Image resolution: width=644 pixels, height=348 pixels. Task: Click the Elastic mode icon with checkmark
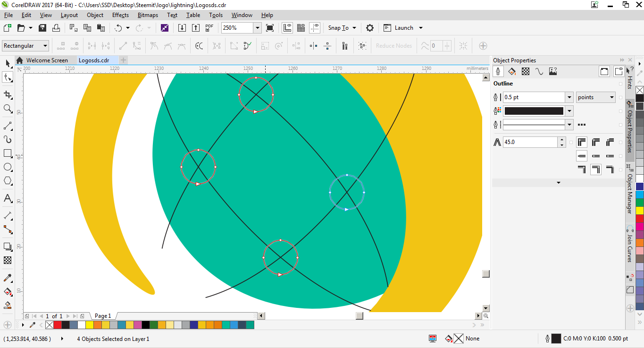click(x=248, y=46)
